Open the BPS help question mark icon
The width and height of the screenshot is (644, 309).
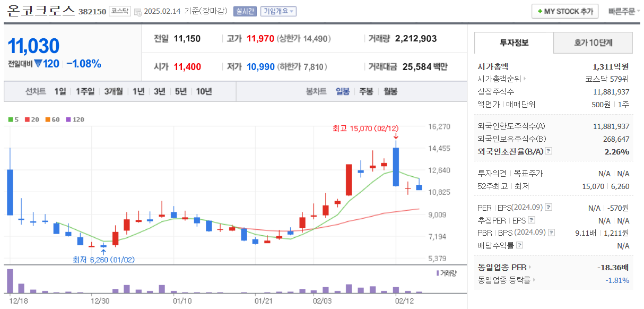[552, 231]
